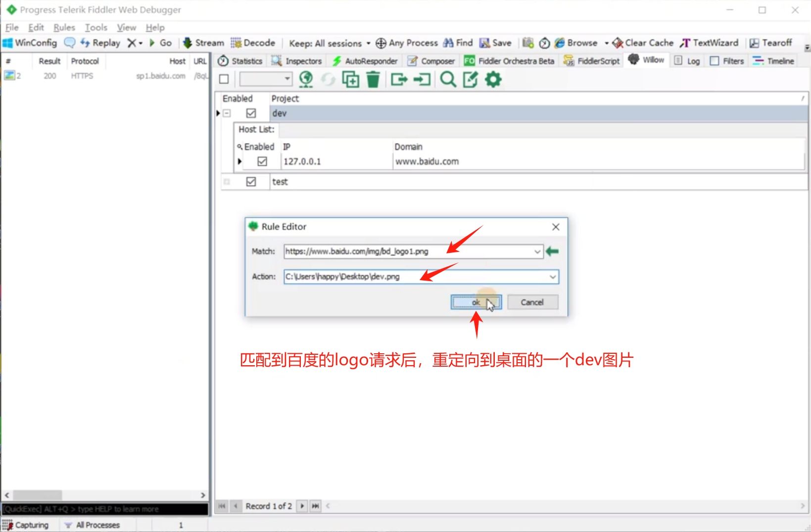Jump to last record in navigator
811x532 pixels.
pyautogui.click(x=315, y=506)
